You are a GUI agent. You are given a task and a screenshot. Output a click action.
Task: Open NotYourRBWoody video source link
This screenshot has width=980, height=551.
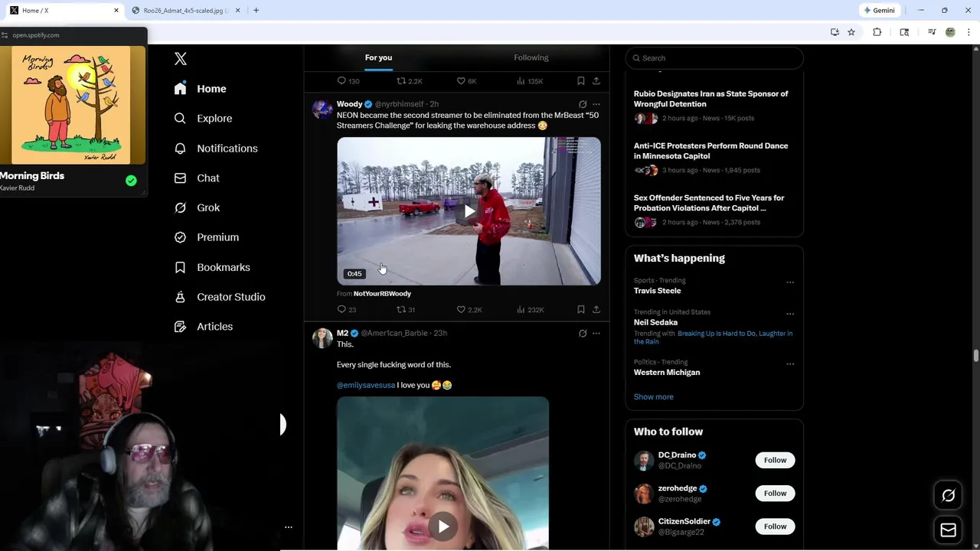pyautogui.click(x=382, y=294)
